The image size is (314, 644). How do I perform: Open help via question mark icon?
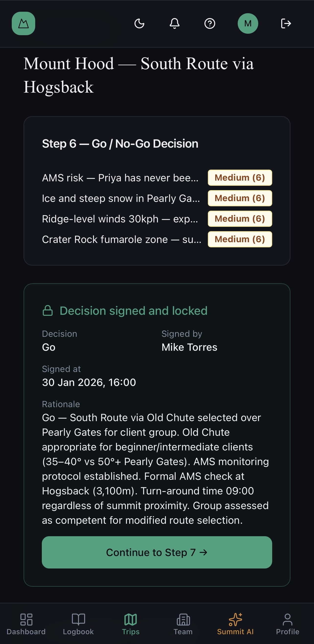click(x=210, y=23)
